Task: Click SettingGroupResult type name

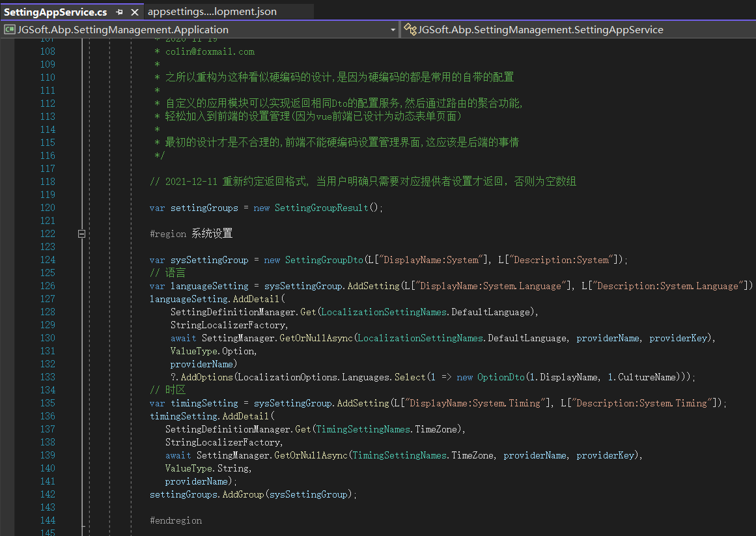Action: (321, 208)
